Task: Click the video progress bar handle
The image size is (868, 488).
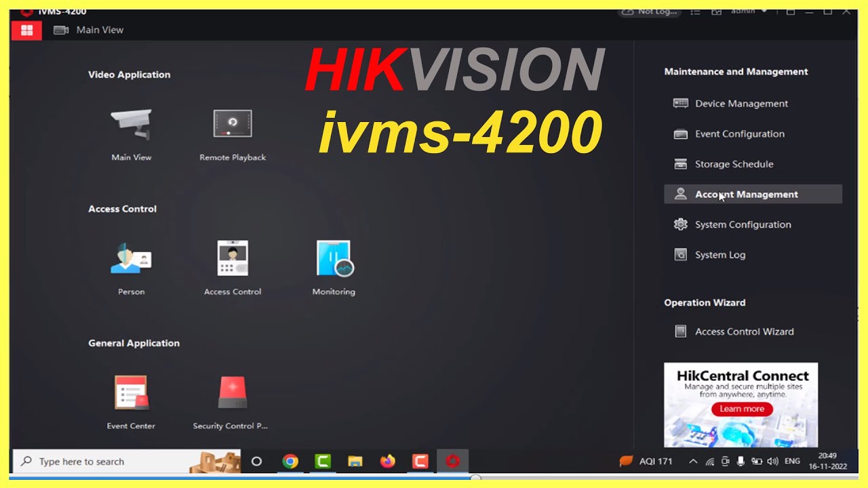Action: pos(476,478)
